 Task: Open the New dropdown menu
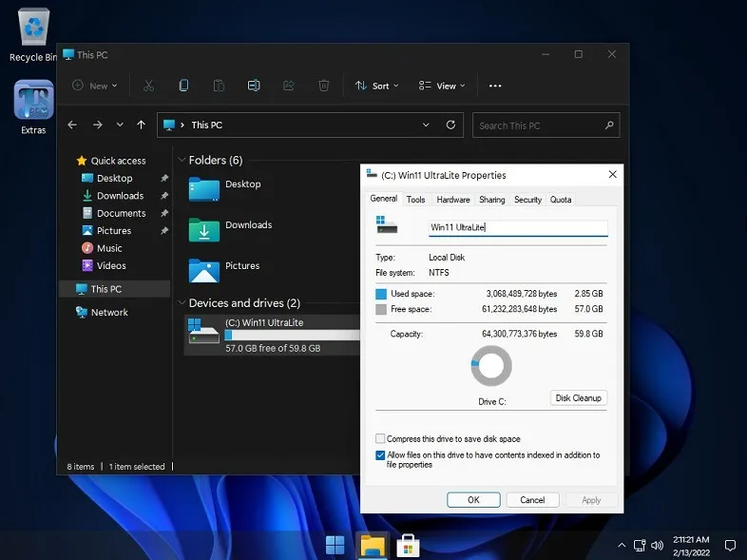[x=95, y=86]
